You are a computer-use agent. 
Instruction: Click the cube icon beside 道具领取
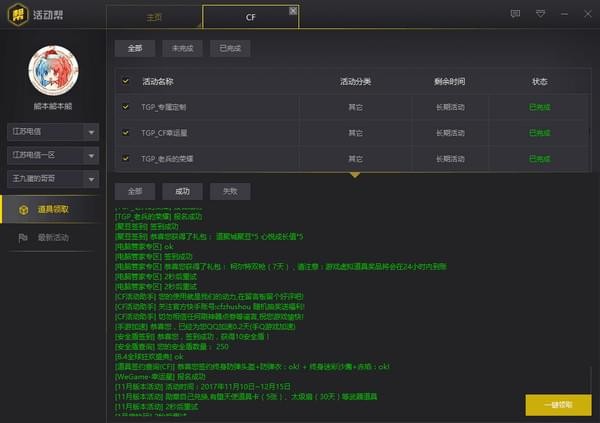click(24, 210)
